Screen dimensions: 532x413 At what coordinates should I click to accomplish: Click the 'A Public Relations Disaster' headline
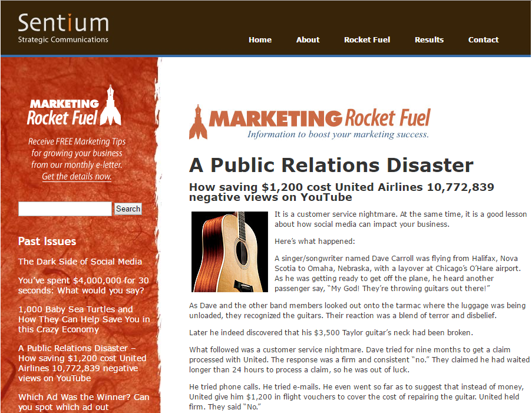tap(331, 165)
